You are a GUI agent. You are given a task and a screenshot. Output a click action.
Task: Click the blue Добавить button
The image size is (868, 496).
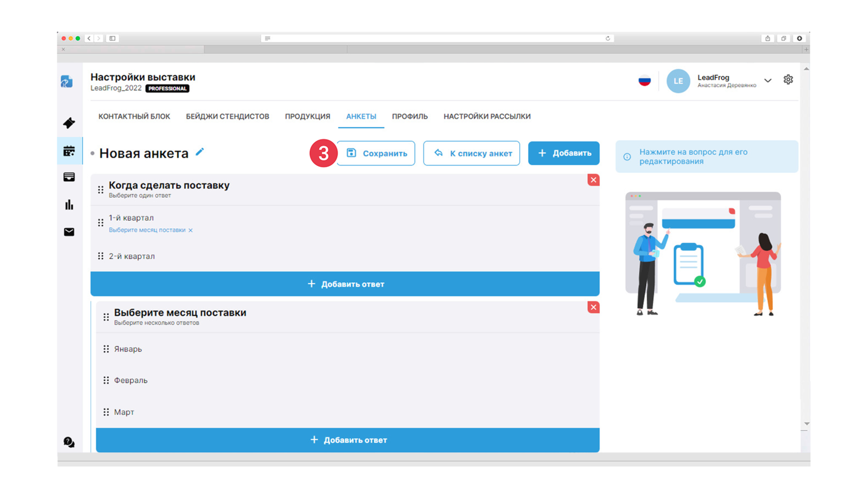click(564, 153)
